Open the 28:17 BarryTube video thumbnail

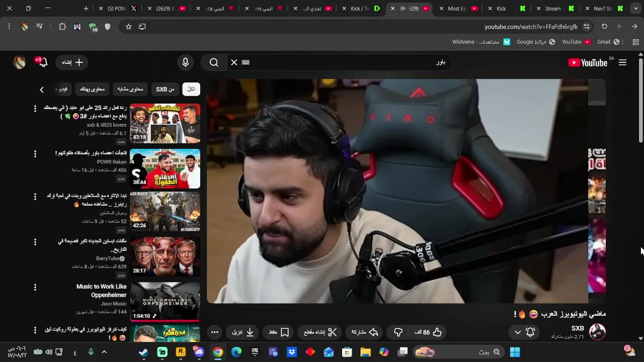165,257
